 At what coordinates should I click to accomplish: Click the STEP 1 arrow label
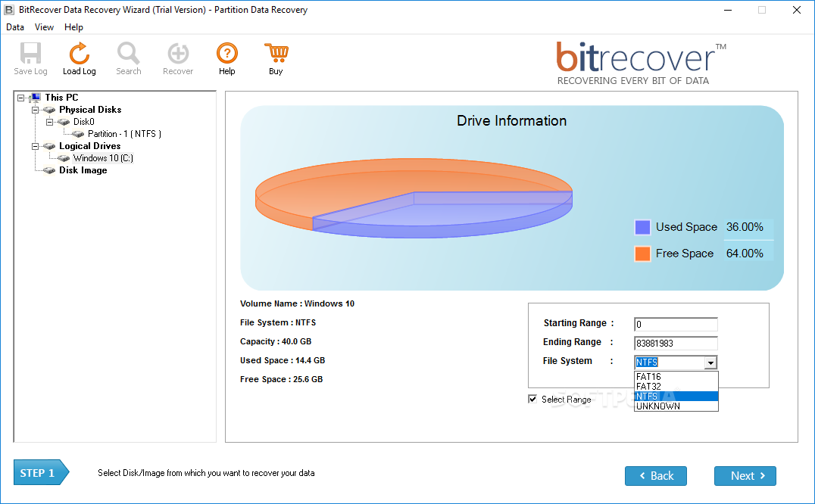(x=41, y=472)
